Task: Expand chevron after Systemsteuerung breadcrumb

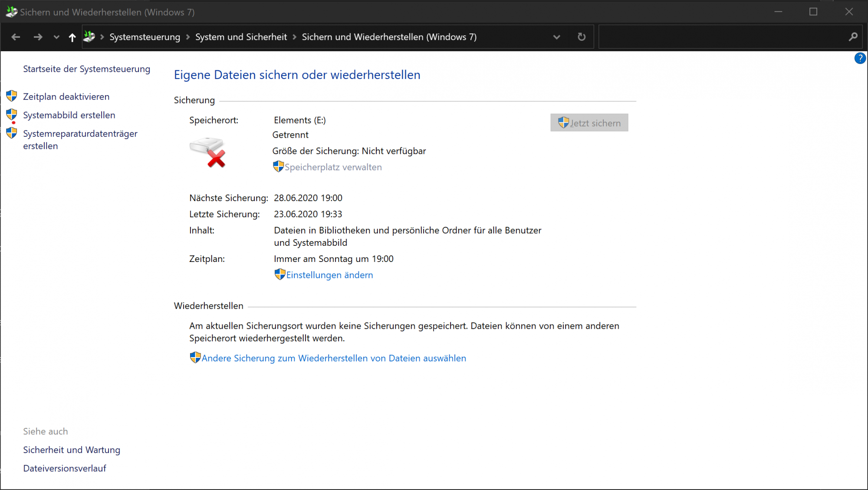Action: coord(188,37)
